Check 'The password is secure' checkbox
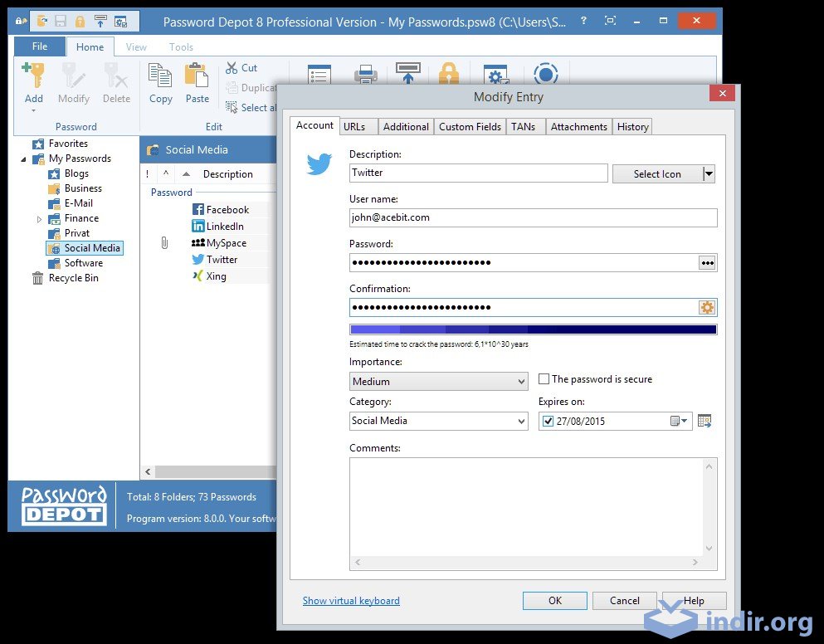Image resolution: width=824 pixels, height=644 pixels. coord(544,379)
